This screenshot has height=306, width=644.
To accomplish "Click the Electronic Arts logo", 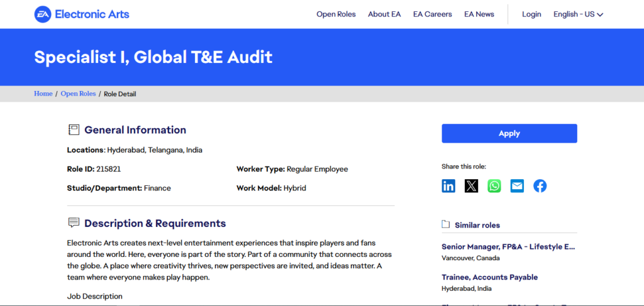I will [82, 14].
